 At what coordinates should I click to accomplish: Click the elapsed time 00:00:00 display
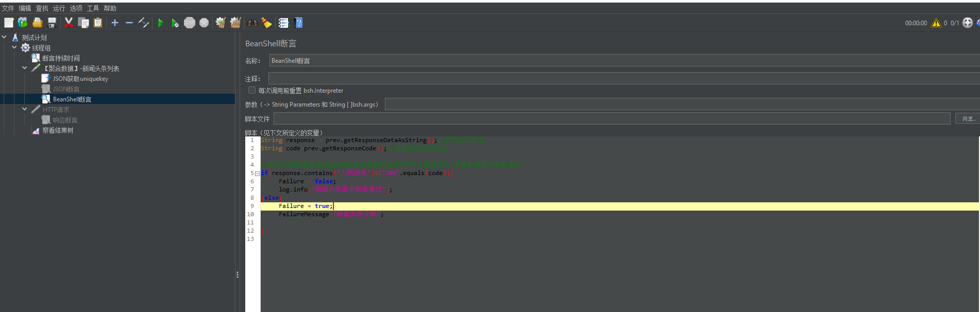(916, 23)
